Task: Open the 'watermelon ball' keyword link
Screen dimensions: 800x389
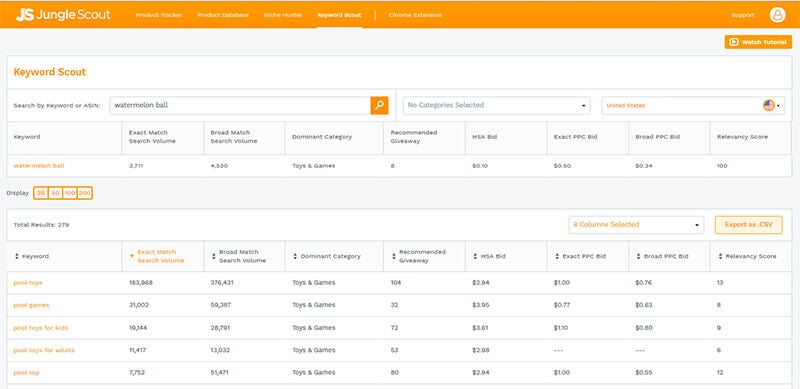Action: tap(39, 166)
